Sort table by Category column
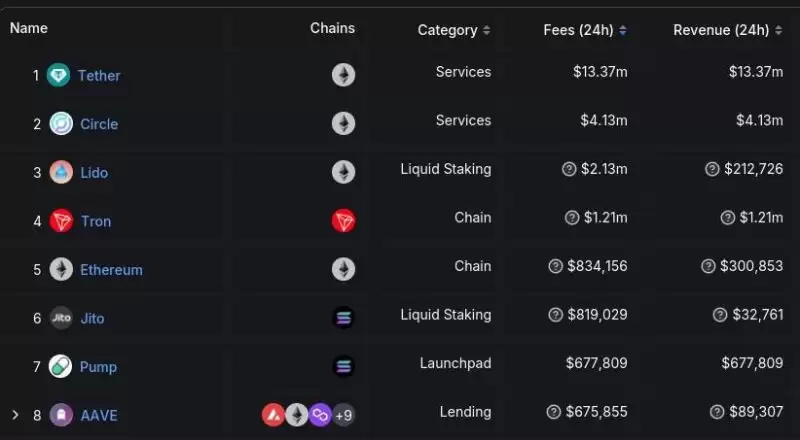Screen dimensions: 800x440 point(453,30)
